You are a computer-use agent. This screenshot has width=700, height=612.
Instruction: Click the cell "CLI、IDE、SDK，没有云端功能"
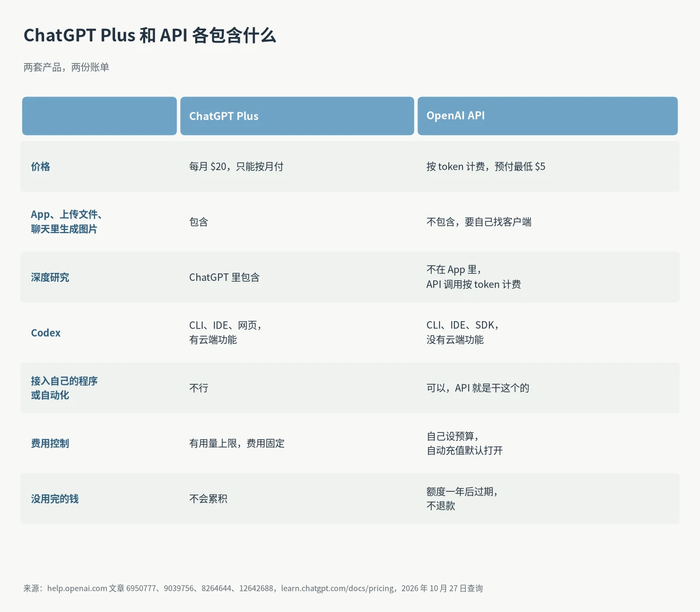(463, 333)
